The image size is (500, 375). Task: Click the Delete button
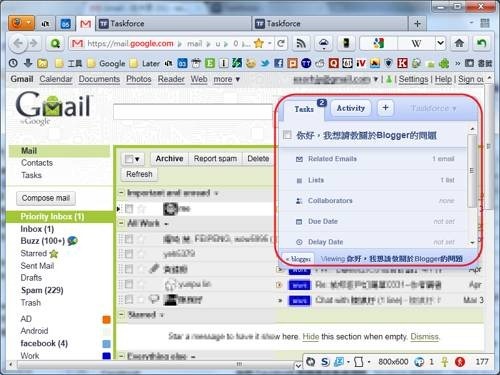(x=258, y=159)
